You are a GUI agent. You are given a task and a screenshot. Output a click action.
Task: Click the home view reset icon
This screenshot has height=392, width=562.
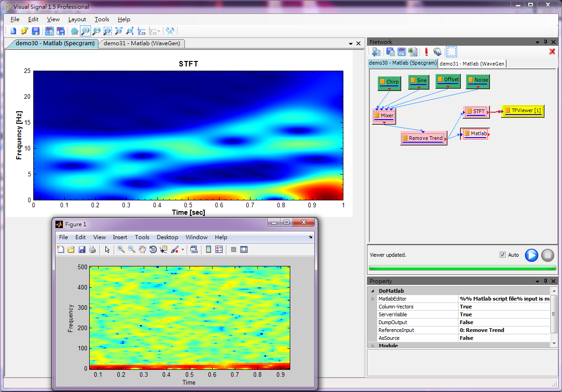pos(74,31)
